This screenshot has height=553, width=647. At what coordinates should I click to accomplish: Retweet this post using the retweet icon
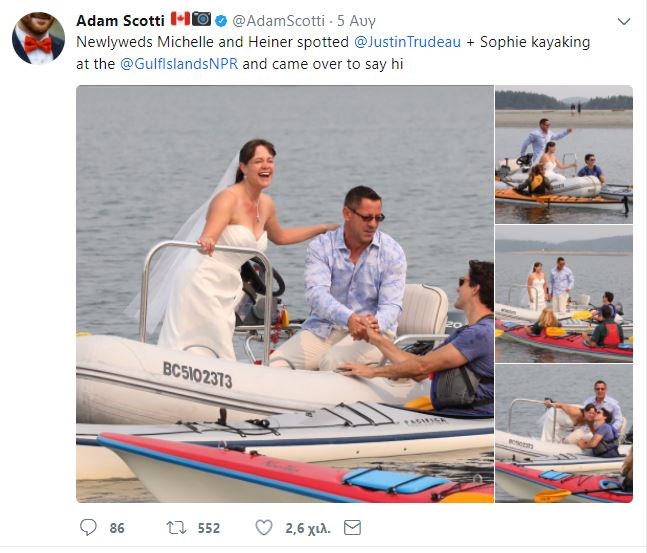(177, 527)
